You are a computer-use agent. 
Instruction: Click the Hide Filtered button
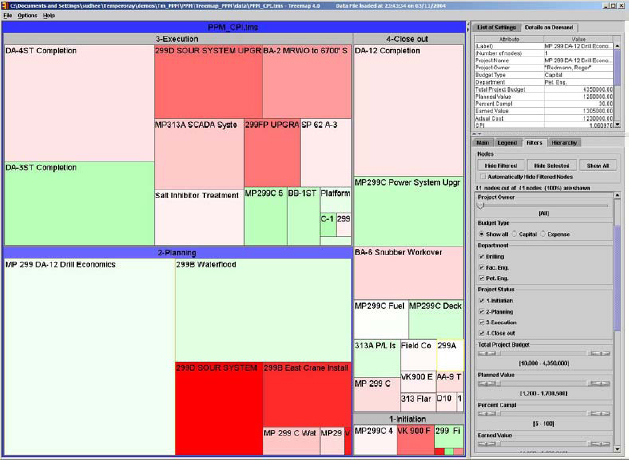501,166
